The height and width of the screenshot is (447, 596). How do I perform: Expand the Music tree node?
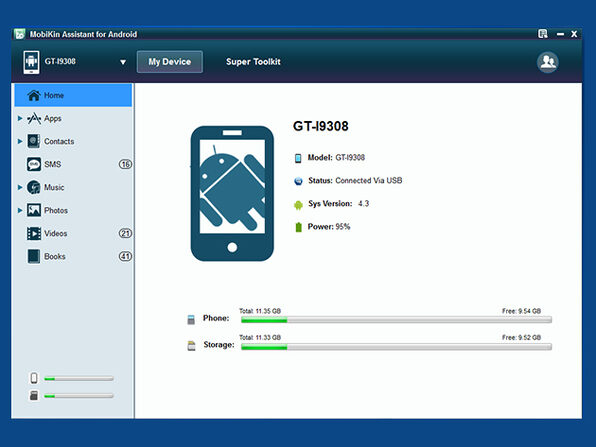[20, 187]
